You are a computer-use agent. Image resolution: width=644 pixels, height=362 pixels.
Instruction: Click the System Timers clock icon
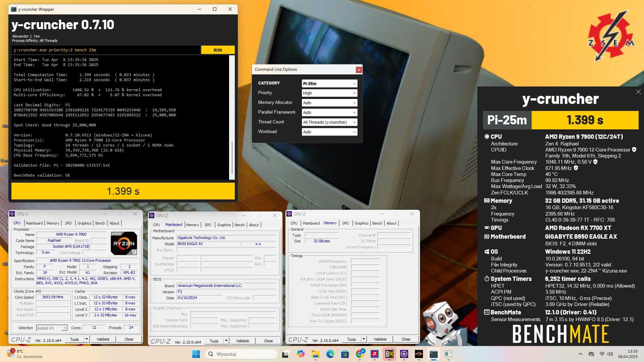(x=487, y=279)
